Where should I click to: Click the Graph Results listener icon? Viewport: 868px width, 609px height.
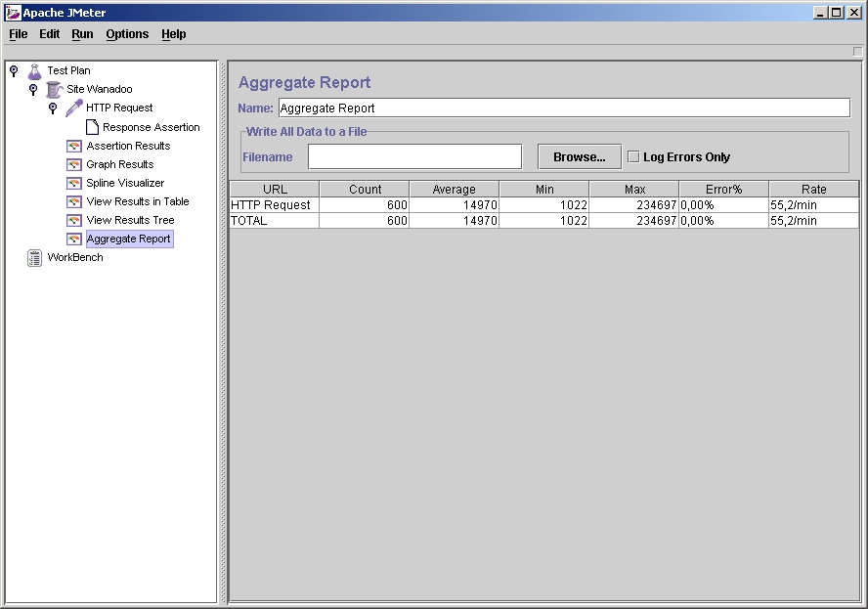click(74, 164)
